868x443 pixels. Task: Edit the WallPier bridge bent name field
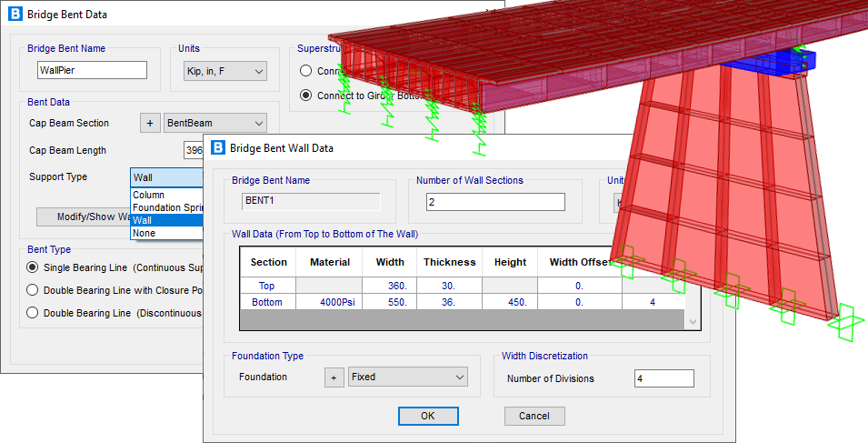[90, 71]
